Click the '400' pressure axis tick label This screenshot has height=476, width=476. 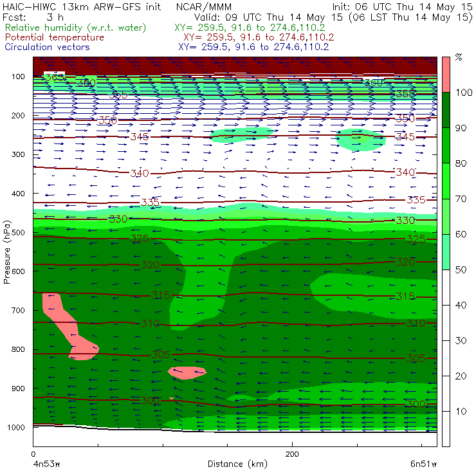click(x=18, y=194)
